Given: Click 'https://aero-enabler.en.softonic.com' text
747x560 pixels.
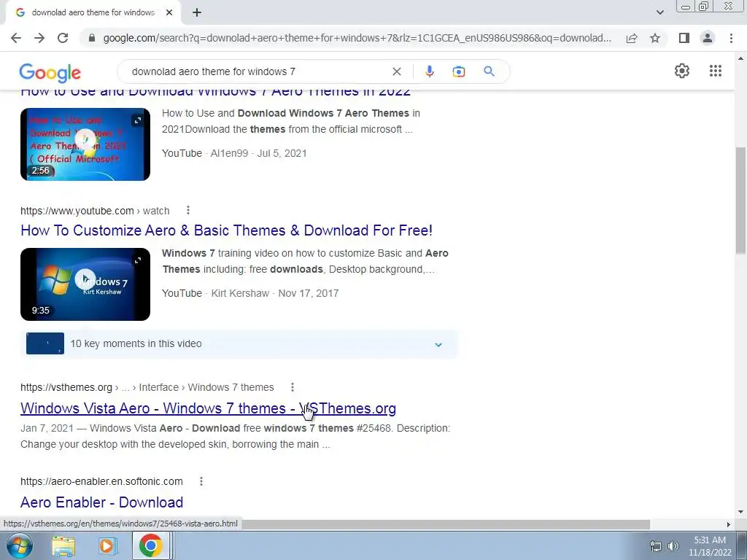Looking at the screenshot, I should 101,481.
